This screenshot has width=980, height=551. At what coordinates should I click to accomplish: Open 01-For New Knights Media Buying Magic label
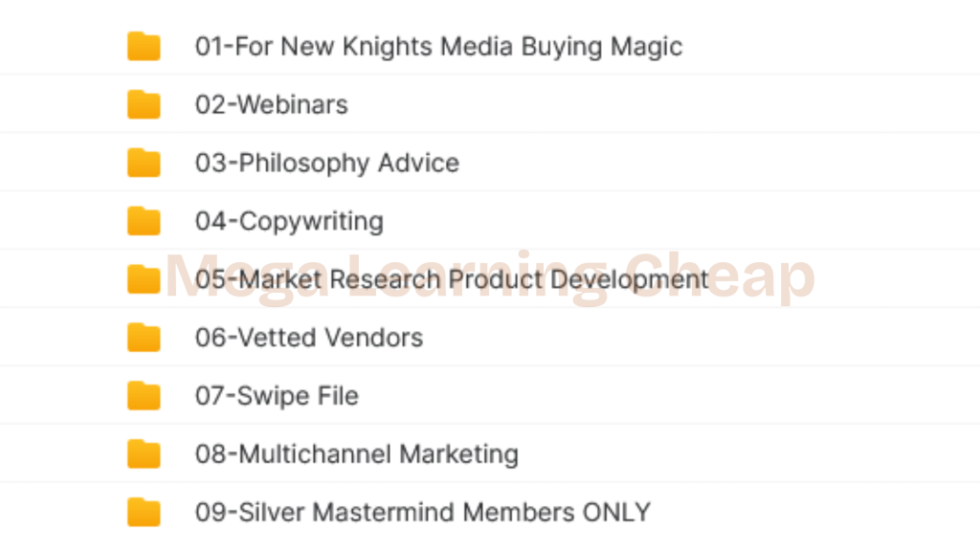click(x=438, y=46)
